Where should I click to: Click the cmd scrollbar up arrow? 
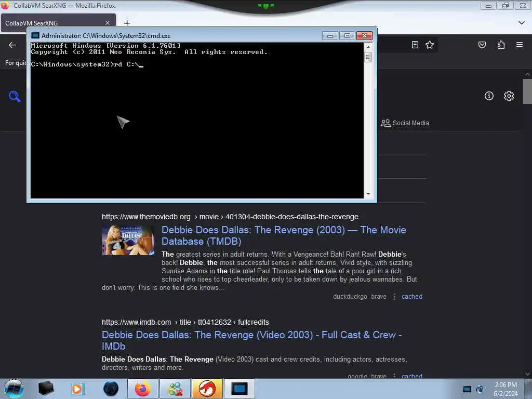click(368, 47)
